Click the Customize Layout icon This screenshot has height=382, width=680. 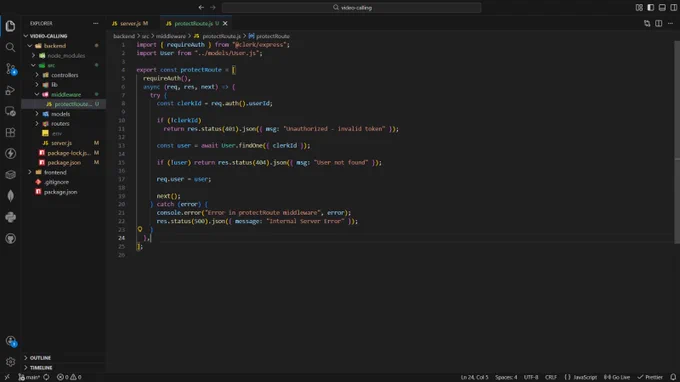pos(639,7)
